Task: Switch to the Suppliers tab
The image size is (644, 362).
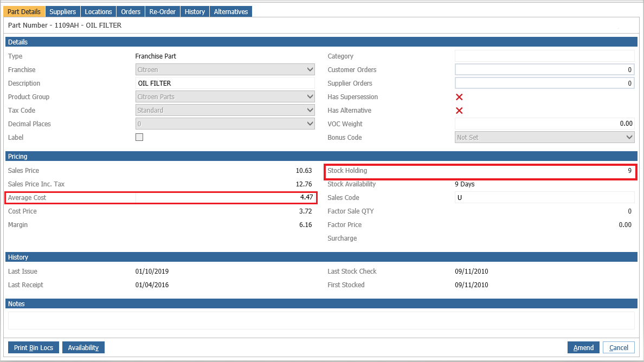Action: tap(62, 11)
